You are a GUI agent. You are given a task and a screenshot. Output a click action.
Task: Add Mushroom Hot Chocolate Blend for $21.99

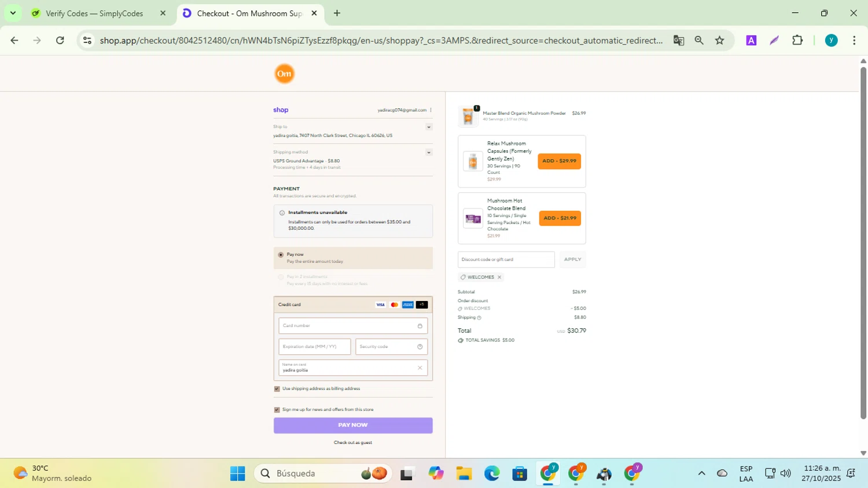560,218
